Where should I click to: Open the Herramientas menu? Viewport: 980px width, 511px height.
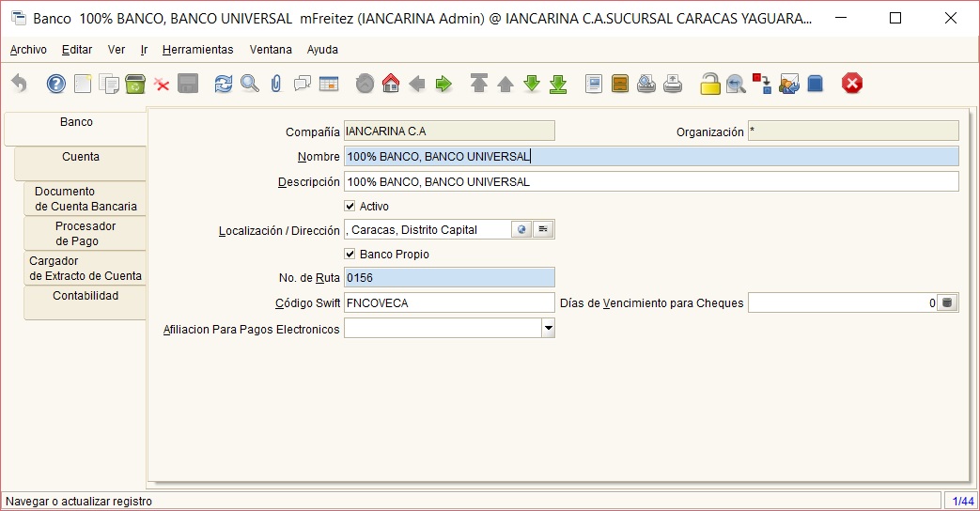[197, 50]
